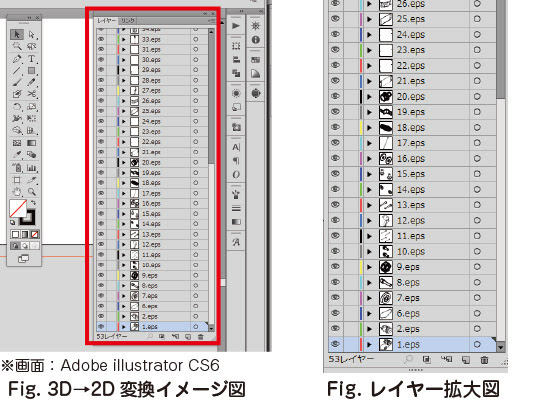Screen dimensions: 554x401
Task: Expand 19.eps layer in enlarged panel
Action: point(370,112)
